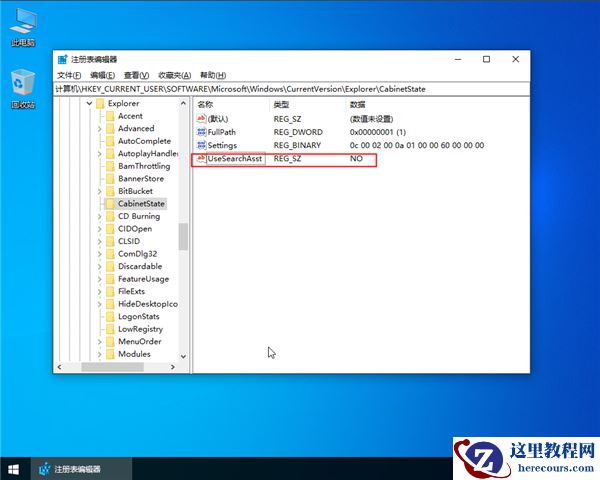The height and width of the screenshot is (480, 600).
Task: Select the Explorer folder icon
Action: click(100, 103)
